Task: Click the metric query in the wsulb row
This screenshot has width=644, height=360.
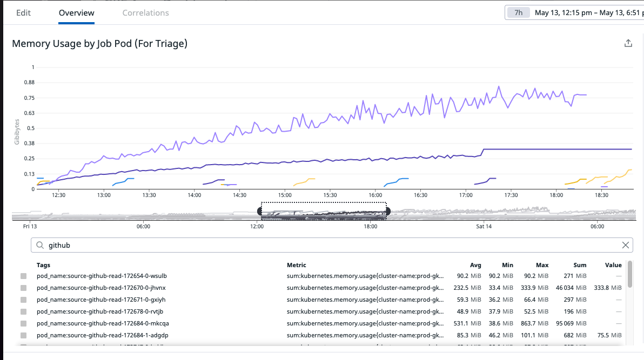Action: tap(365, 276)
